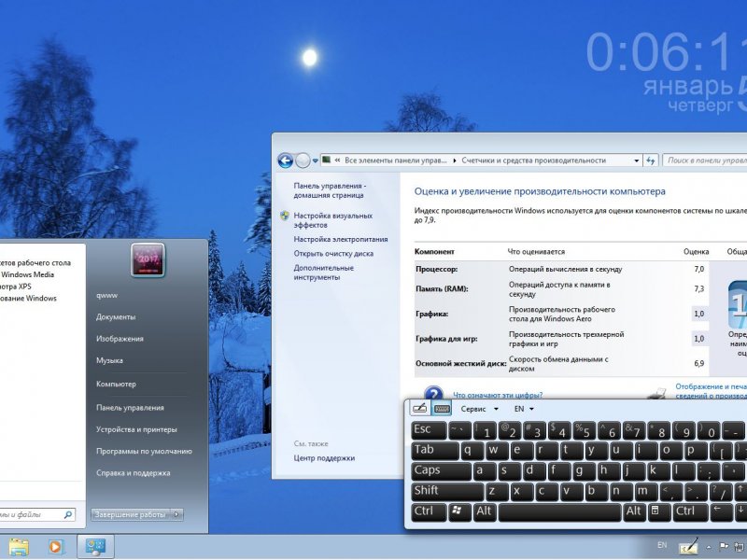Tap the left arrow key on keyboard
The image size is (747, 560).
coord(719,511)
